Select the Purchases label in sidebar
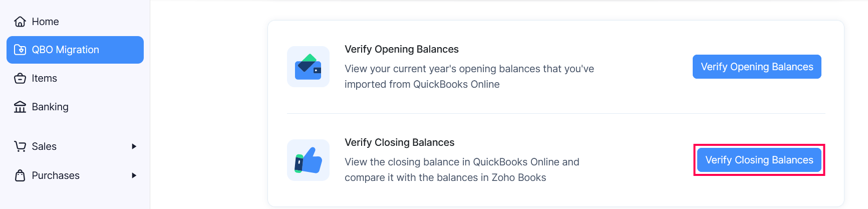Image resolution: width=868 pixels, height=209 pixels. click(x=56, y=175)
